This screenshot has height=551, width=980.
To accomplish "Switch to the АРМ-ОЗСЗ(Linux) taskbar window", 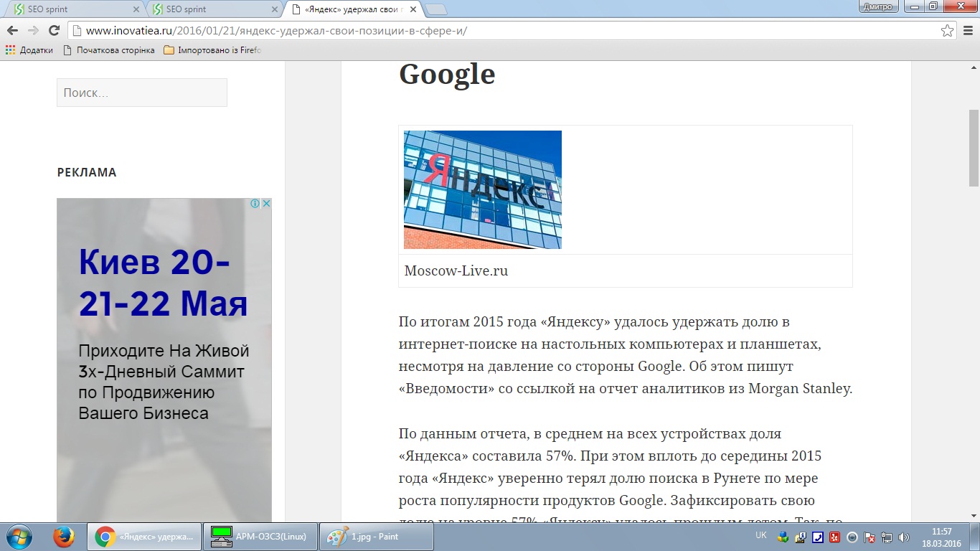I will click(x=260, y=537).
